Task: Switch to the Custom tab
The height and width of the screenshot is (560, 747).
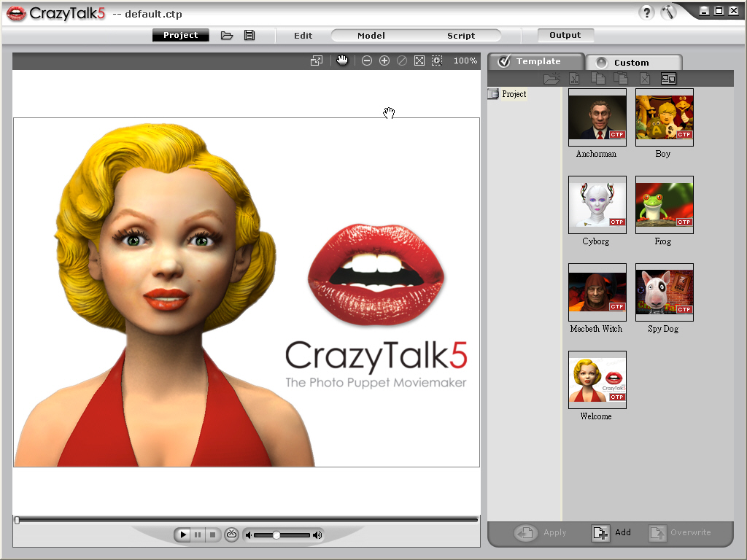Action: [x=633, y=62]
